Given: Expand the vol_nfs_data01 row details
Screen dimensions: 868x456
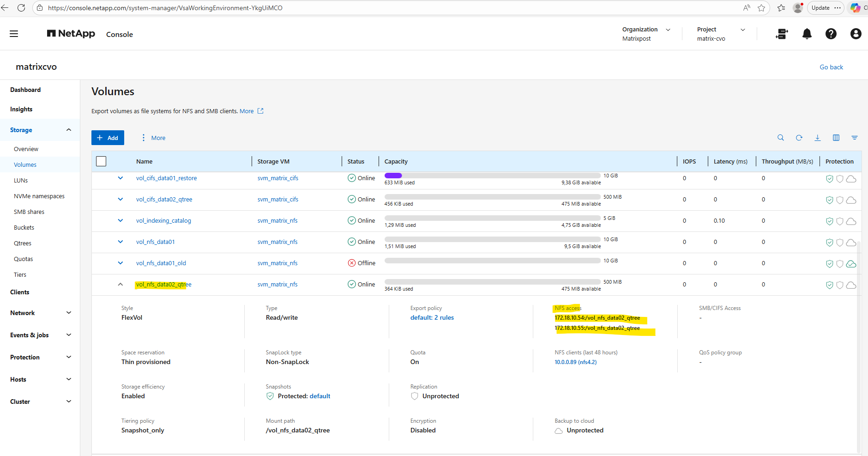Looking at the screenshot, I should pos(121,242).
